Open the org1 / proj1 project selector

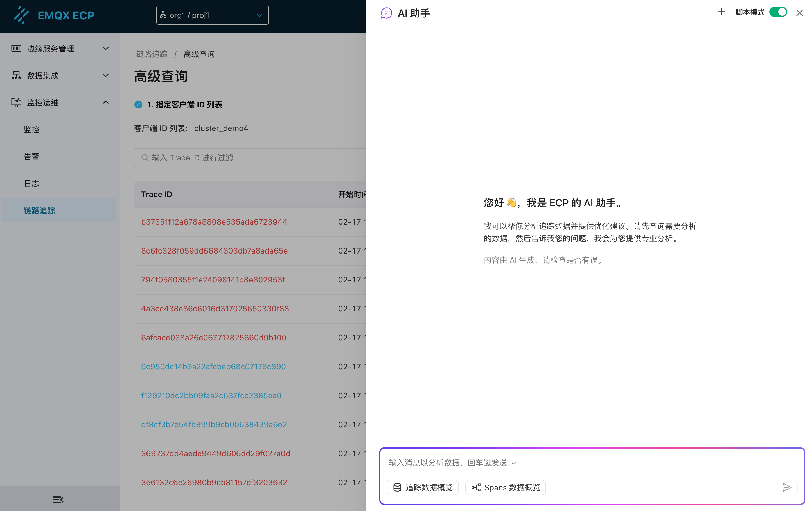212,15
